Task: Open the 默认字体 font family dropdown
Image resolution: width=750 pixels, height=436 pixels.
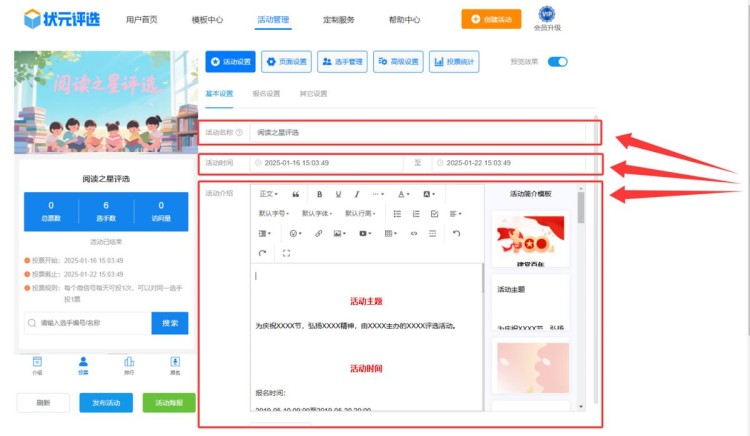Action: 316,213
